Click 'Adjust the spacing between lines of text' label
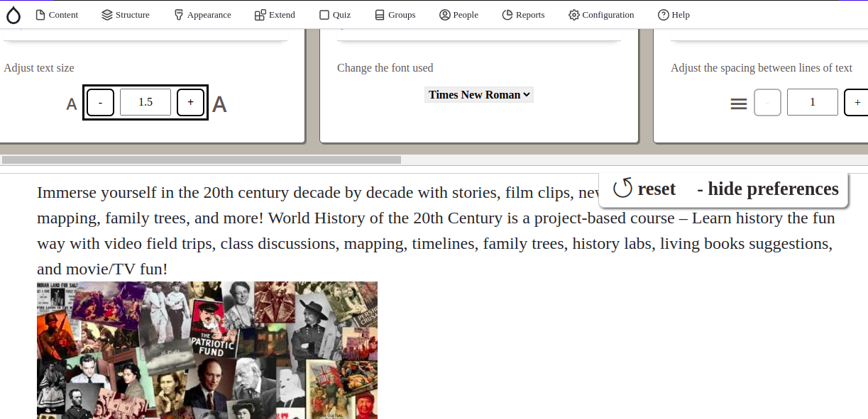This screenshot has height=419, width=868. click(762, 68)
